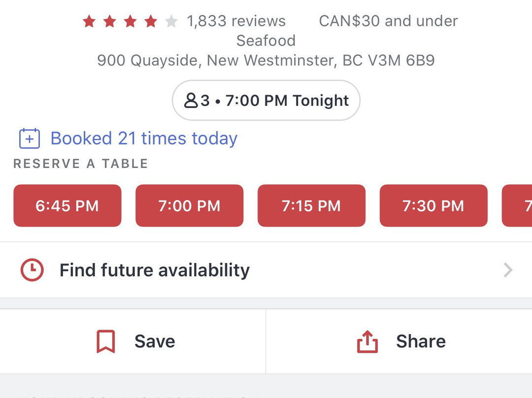
Task: Open the 900 Quayside address
Action: 266,61
